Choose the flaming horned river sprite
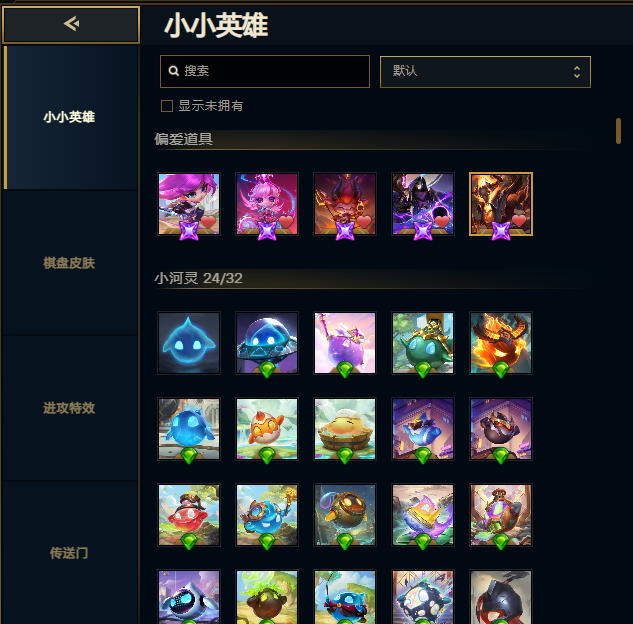The height and width of the screenshot is (624, 633). pos(501,343)
